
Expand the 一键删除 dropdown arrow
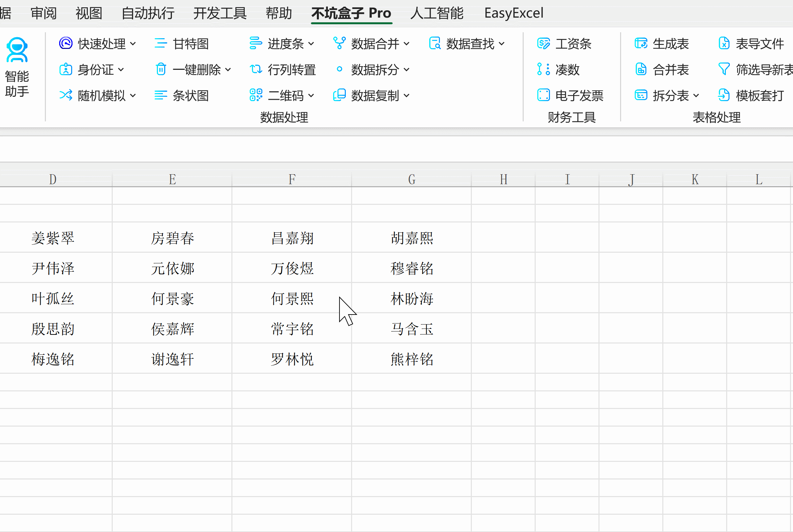tap(228, 70)
